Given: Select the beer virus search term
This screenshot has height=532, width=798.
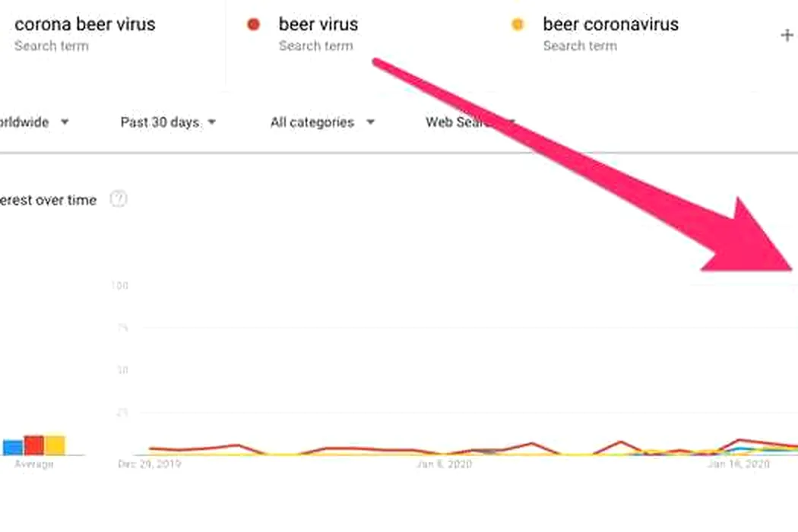Looking at the screenshot, I should click(x=318, y=24).
